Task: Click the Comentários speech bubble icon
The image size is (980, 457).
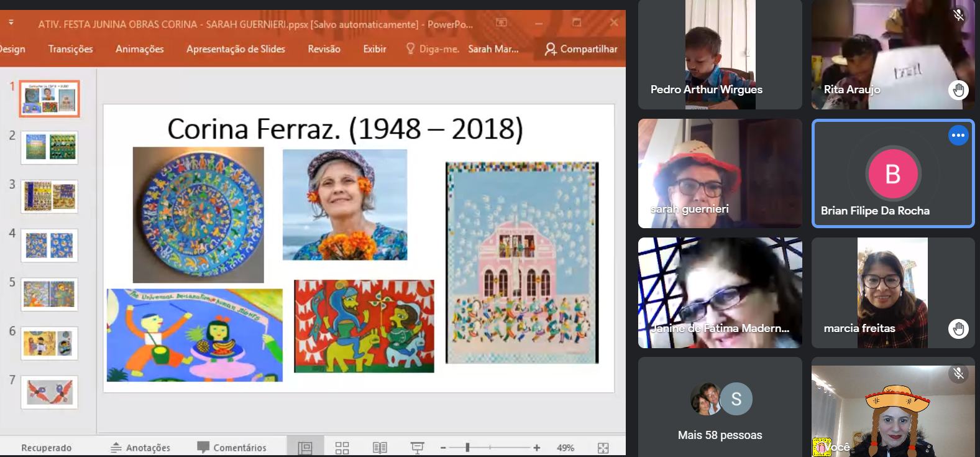Action: pyautogui.click(x=203, y=447)
